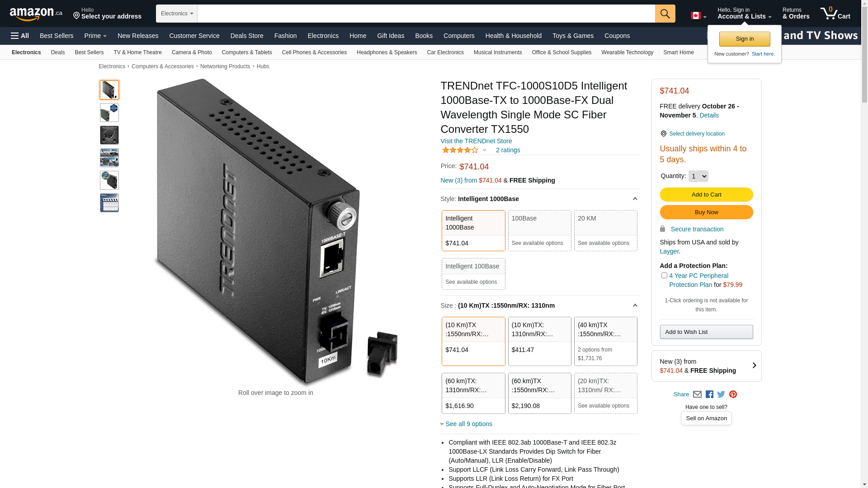Select the Intelligent 1000Base style option

click(x=473, y=230)
